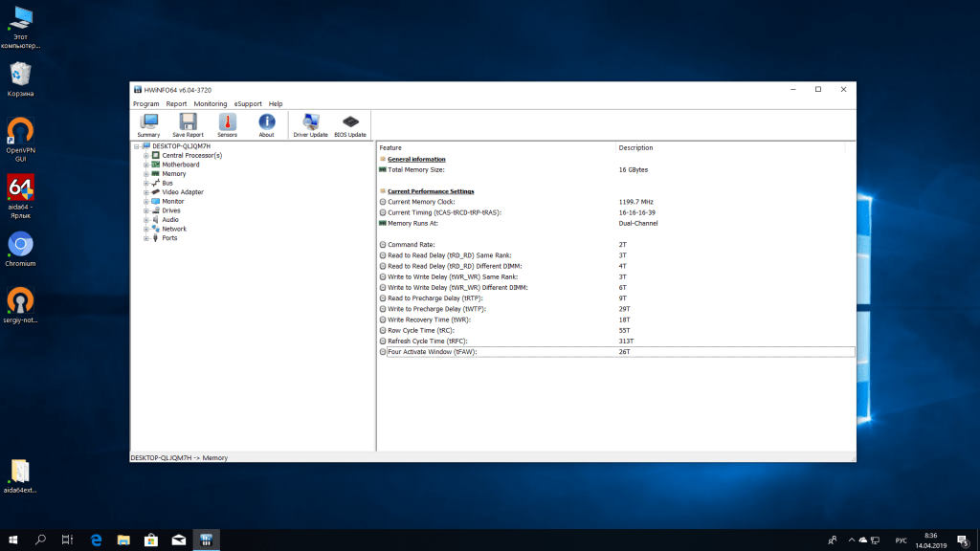Open the BIOS Update tool
980x551 pixels.
(350, 125)
